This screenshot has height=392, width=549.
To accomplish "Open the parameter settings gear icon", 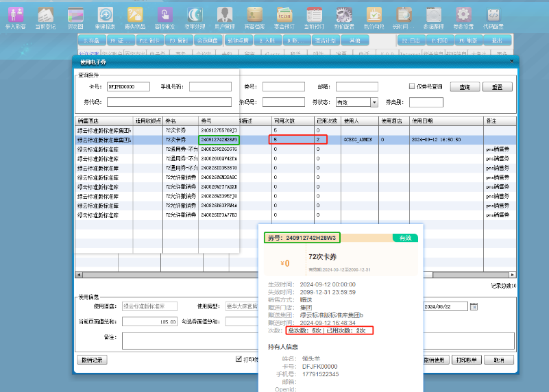I will point(463,19).
